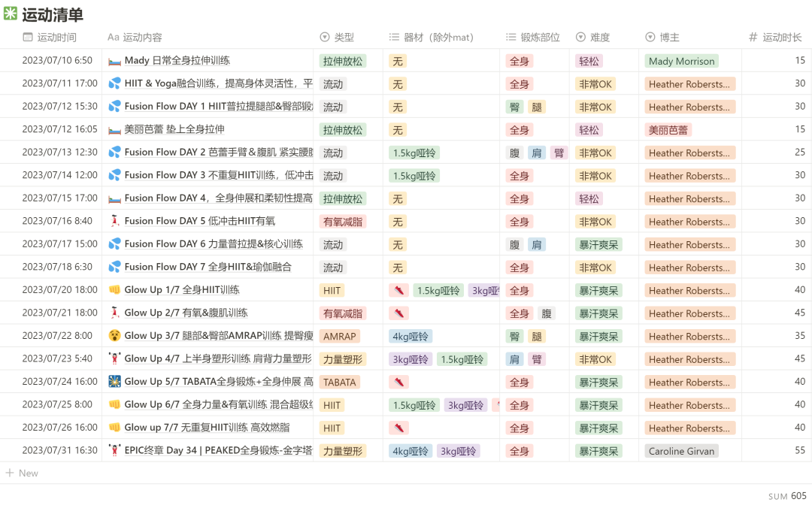Screen dimensions: 812x505
Task: Click the dancer icon on Fusion Flow DAY 5 row
Action: 114,222
